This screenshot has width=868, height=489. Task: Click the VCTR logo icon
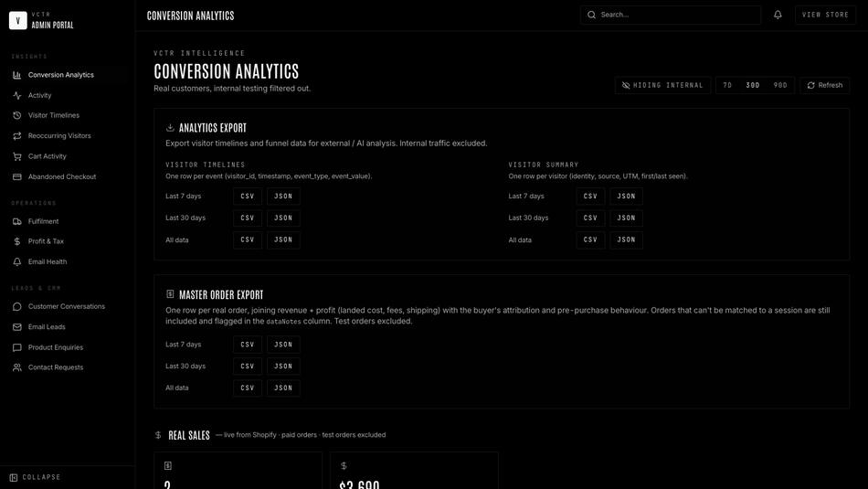tap(17, 20)
